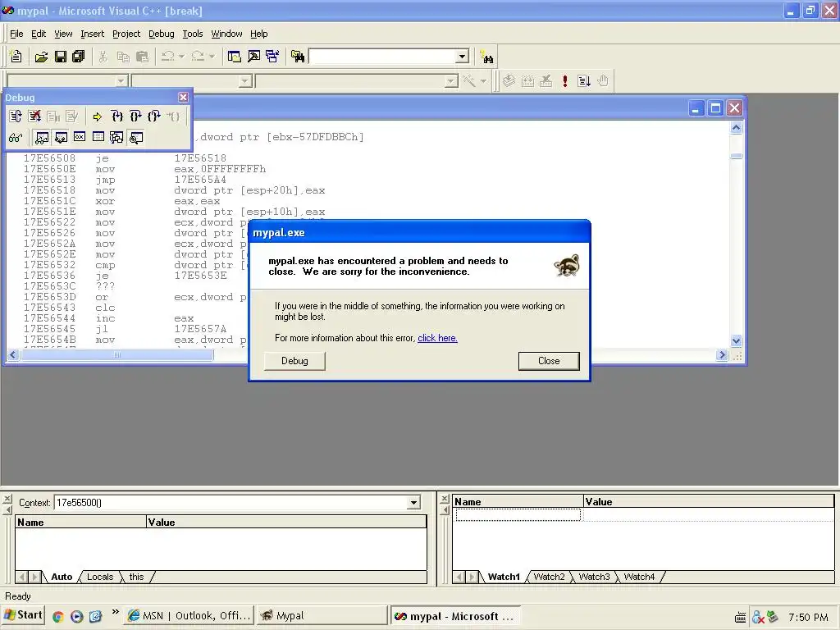Screen dimensions: 840x630
Task: Follow the 'click here' error link
Action: tap(437, 338)
